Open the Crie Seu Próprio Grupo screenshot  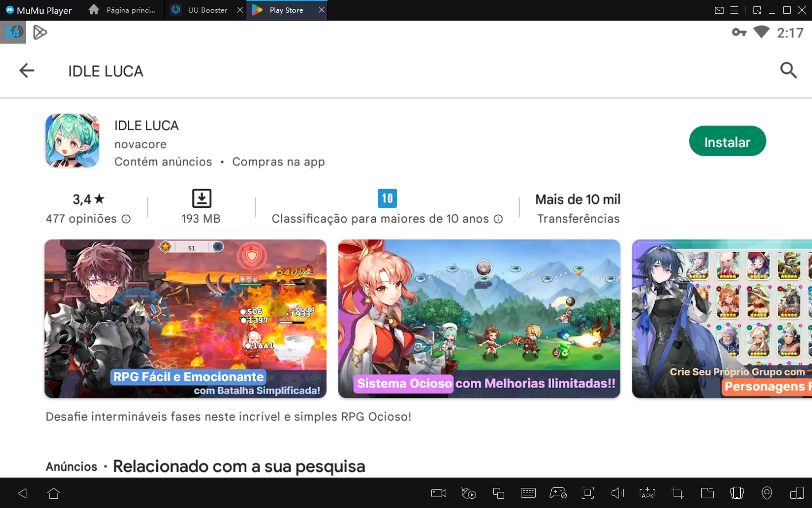pos(722,319)
